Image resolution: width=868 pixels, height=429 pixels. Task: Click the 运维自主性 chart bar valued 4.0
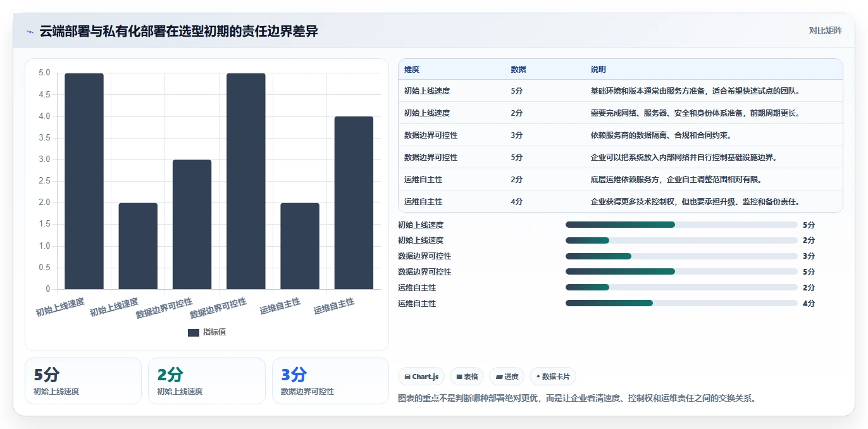pos(354,203)
